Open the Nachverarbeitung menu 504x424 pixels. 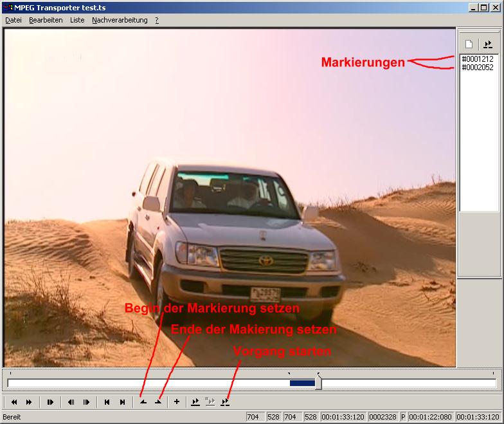[x=120, y=20]
